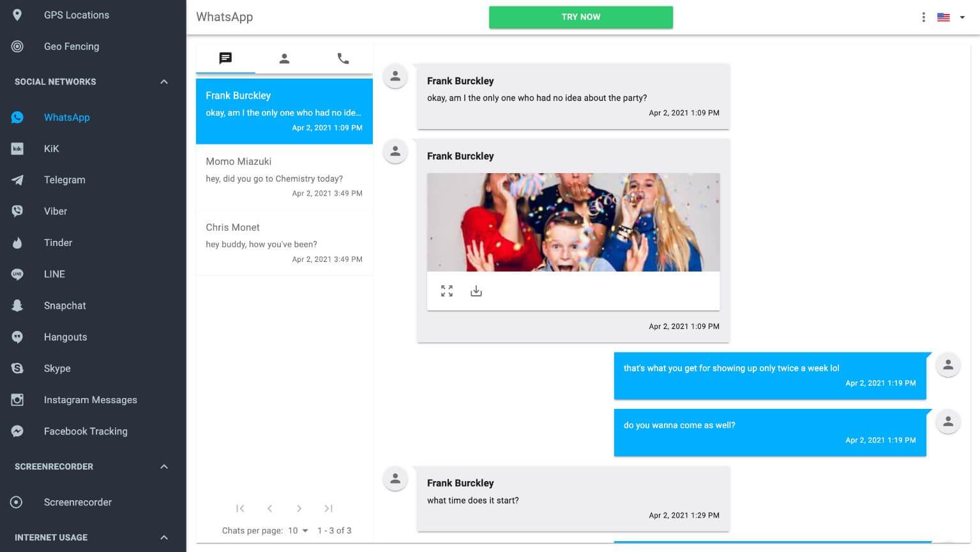Screen dimensions: 980x552
Task: Select Skype in the sidebar
Action: pos(57,368)
